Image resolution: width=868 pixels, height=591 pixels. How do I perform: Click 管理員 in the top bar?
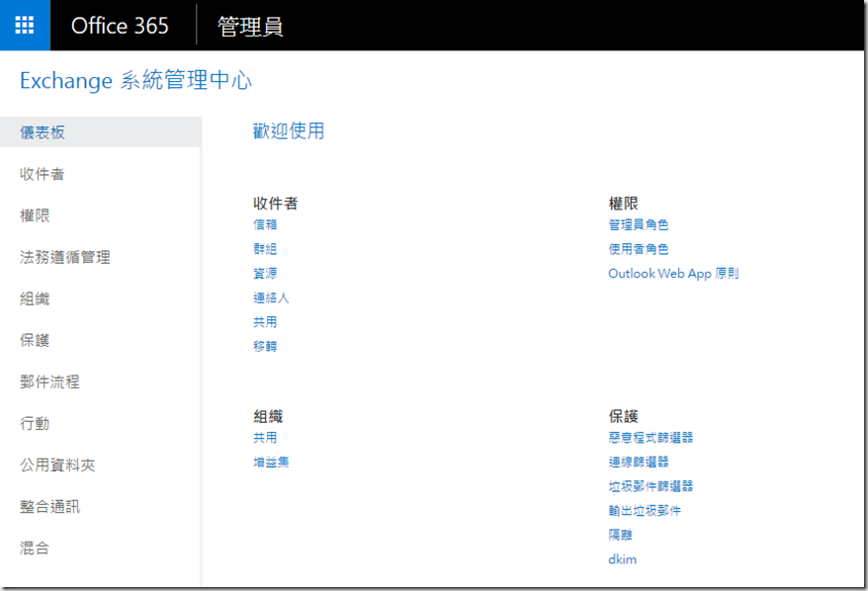coord(250,26)
